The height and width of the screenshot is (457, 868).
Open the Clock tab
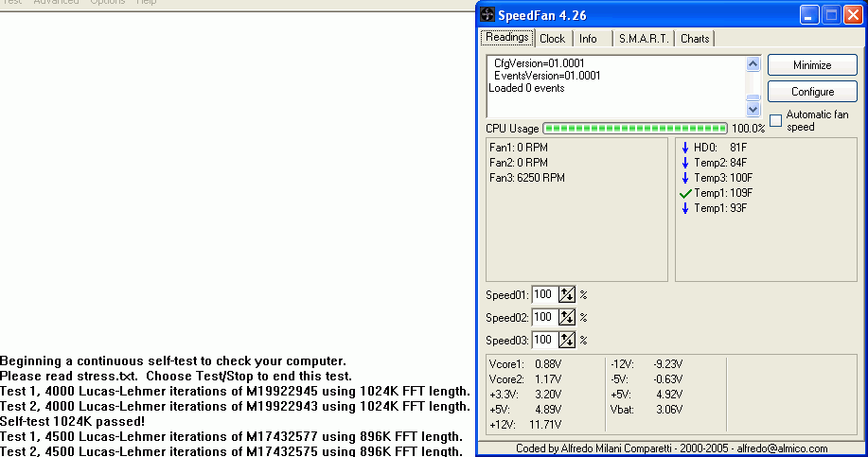tap(553, 39)
